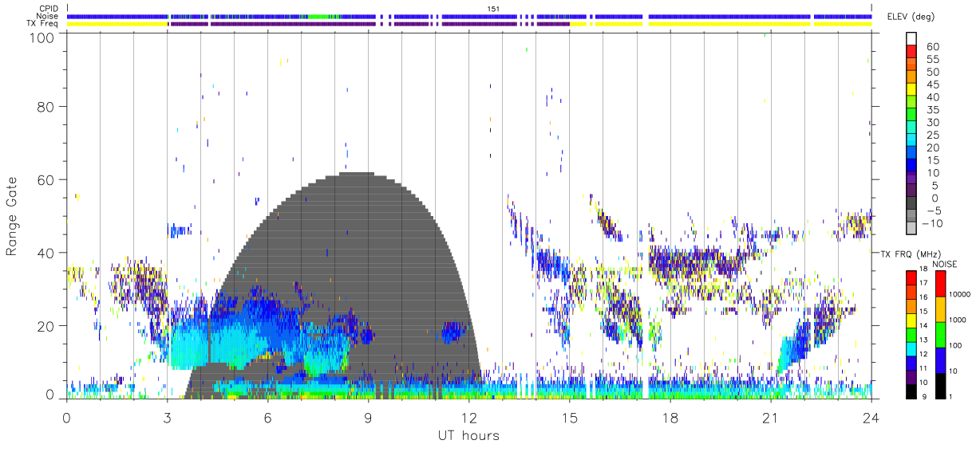Image resolution: width=980 pixels, height=452 pixels.
Task: Click the y-axis tick label 20
Action: pyautogui.click(x=46, y=326)
